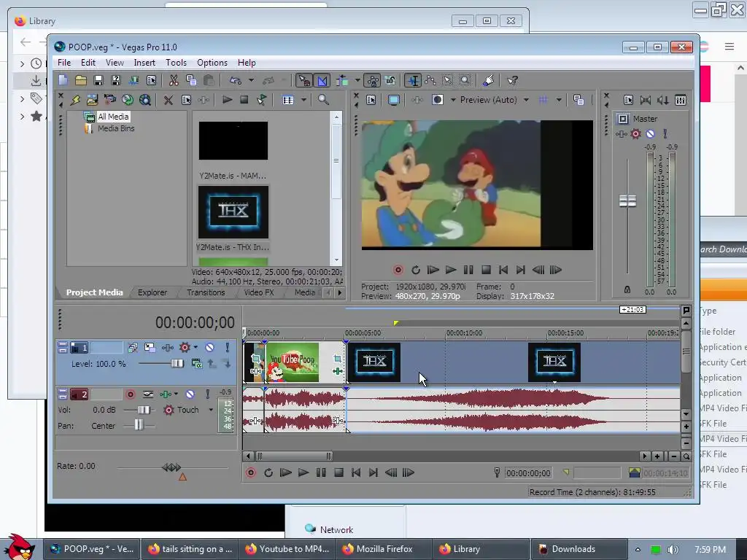Screen dimensions: 747x560
Task: Toggle Auto Ripple in the main toolbar
Action: pos(342,80)
